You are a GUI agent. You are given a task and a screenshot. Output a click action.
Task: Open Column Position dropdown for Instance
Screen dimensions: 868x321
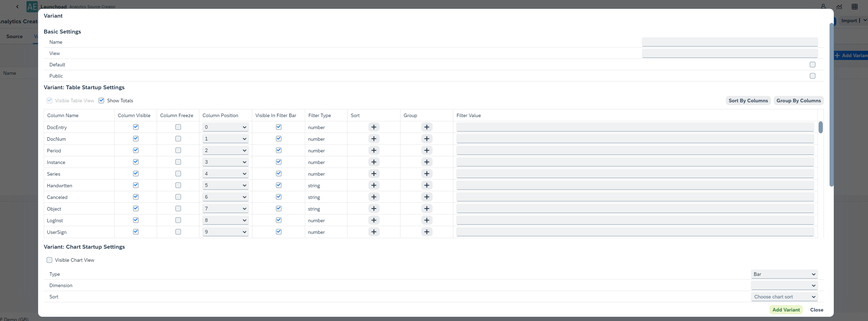click(x=225, y=162)
